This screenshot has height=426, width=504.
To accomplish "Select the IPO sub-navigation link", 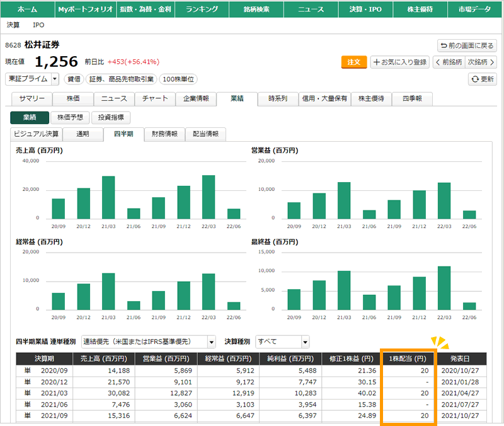I will click(x=38, y=25).
